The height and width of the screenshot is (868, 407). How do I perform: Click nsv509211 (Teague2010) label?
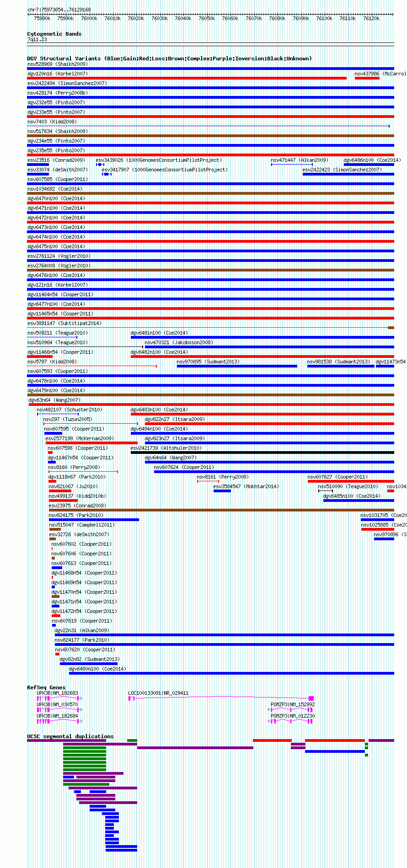pos(57,333)
